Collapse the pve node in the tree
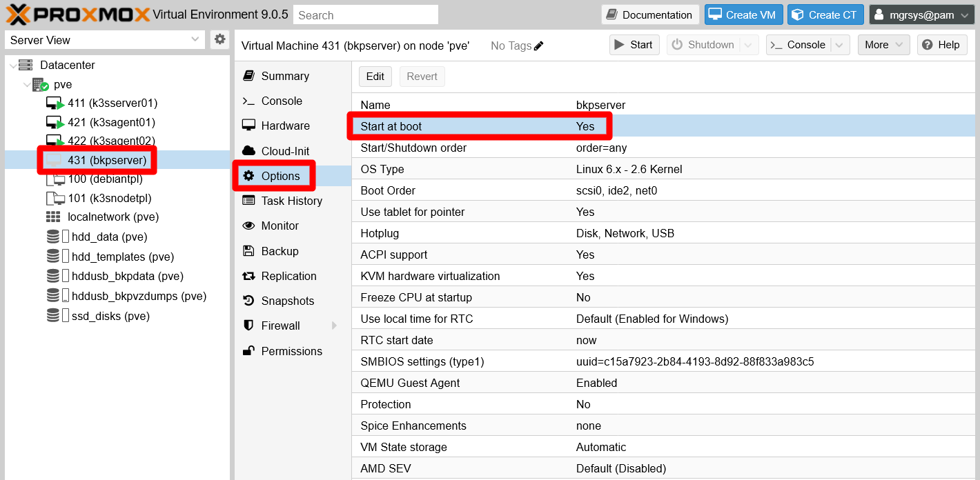The image size is (980, 480). [27, 84]
